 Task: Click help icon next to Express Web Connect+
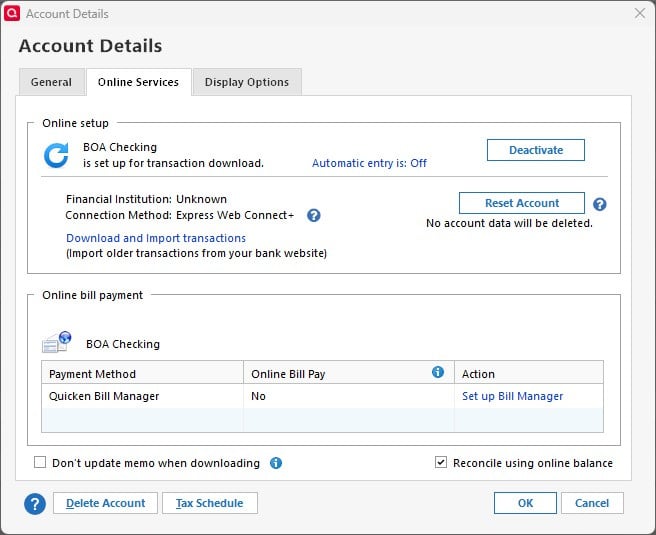point(313,215)
